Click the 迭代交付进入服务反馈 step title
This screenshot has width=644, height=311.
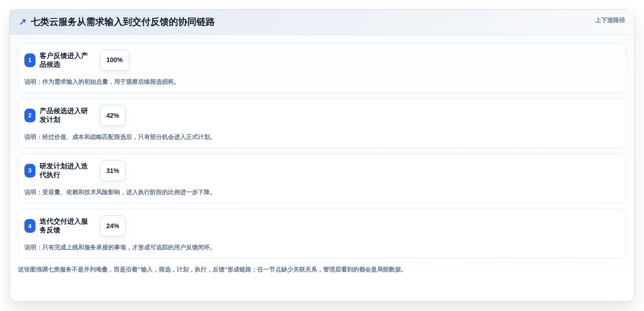[64, 226]
